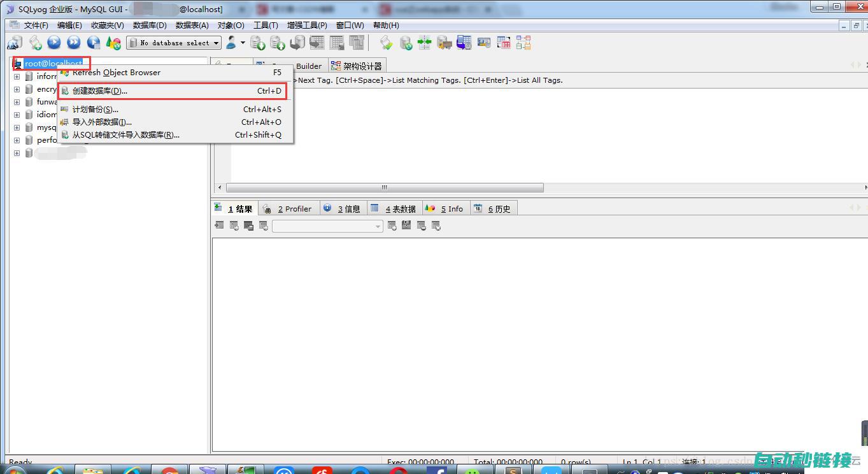
Task: Click the execute and edit resultset icon
Action: pos(94,43)
